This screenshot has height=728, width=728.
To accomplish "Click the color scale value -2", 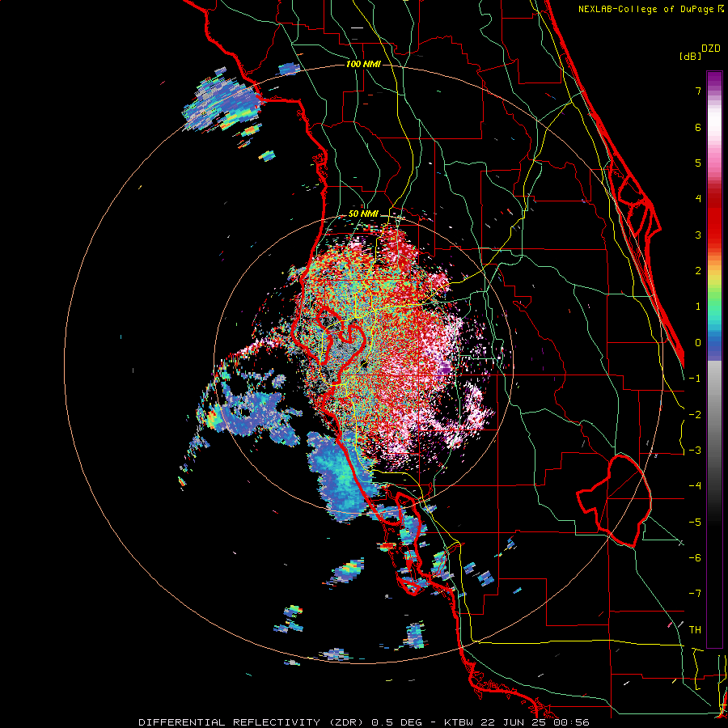I will [695, 415].
